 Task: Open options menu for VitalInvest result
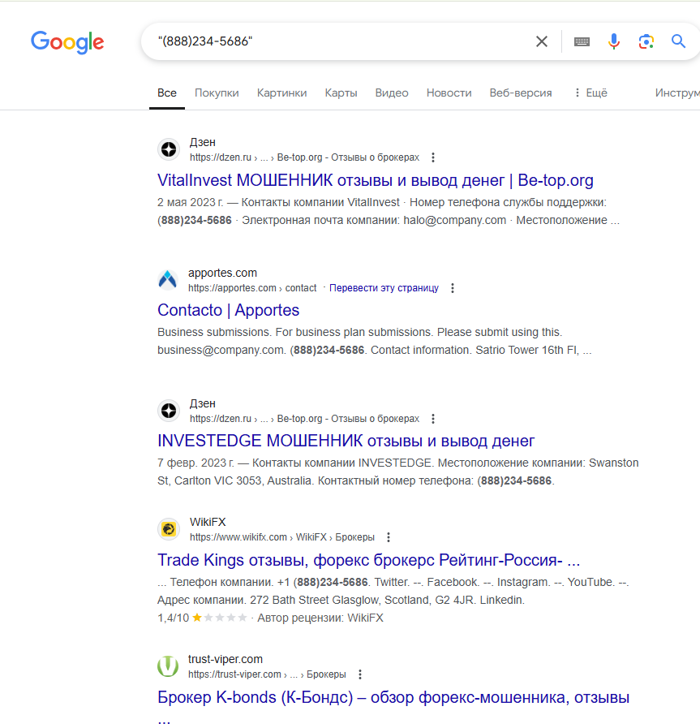pos(433,157)
